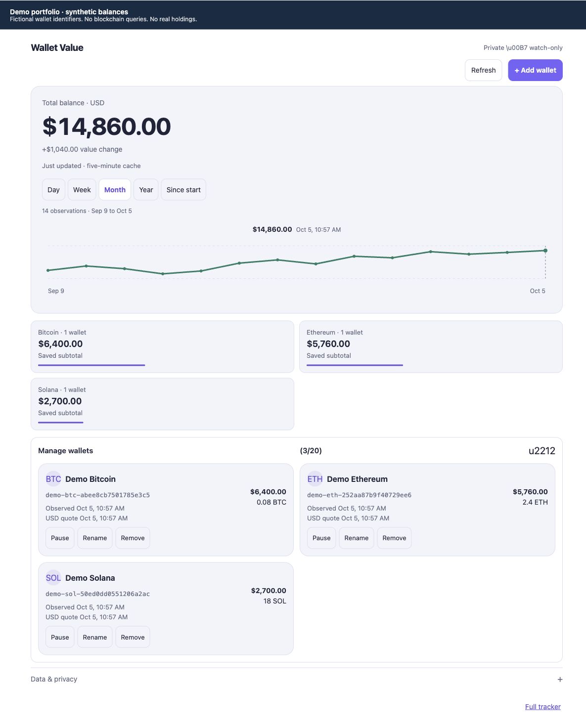The image size is (586, 728).
Task: Click the Demo Bitcoin wallet name
Action: pyautogui.click(x=90, y=479)
